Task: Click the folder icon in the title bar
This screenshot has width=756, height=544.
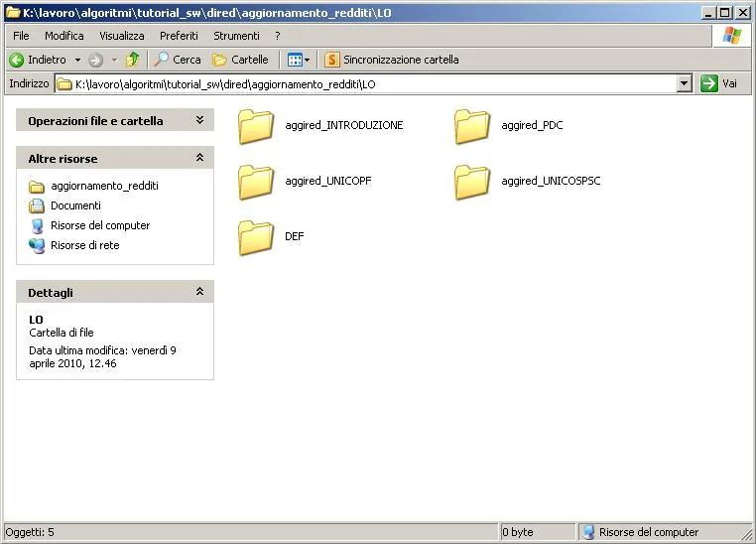Action: 13,12
